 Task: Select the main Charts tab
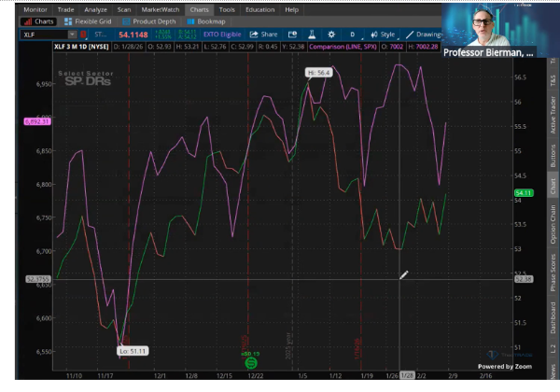pyautogui.click(x=199, y=9)
